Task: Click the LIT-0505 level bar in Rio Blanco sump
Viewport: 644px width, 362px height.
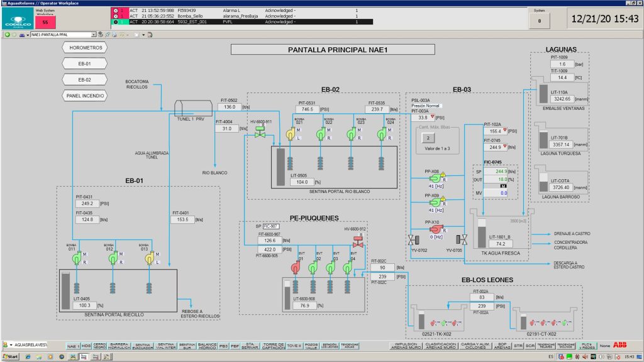Action: coord(280,167)
